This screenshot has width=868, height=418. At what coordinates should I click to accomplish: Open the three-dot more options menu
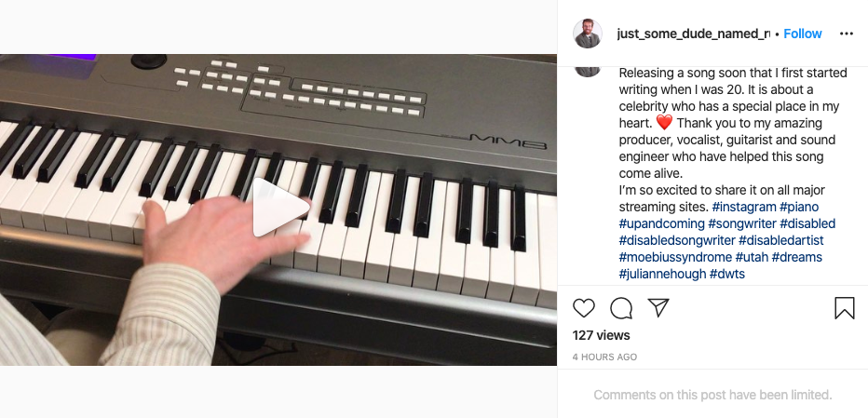pos(847,34)
